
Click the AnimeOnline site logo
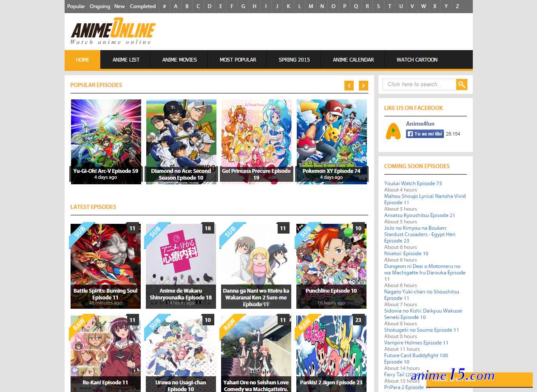coord(113,32)
